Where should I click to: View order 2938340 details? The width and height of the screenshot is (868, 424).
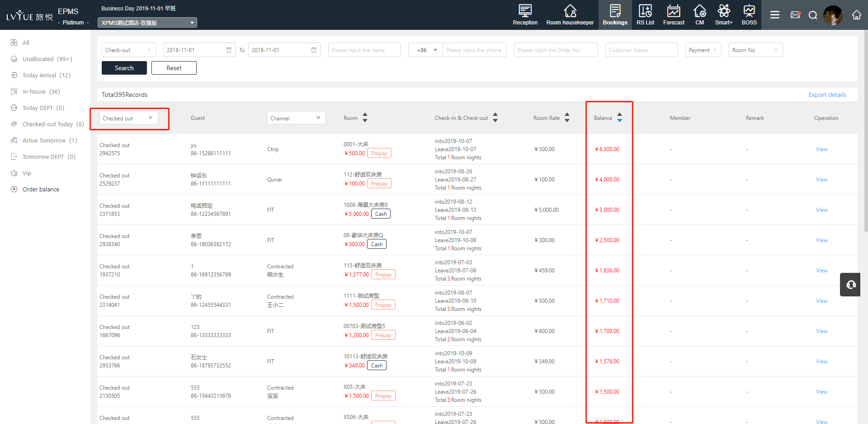[x=821, y=240]
